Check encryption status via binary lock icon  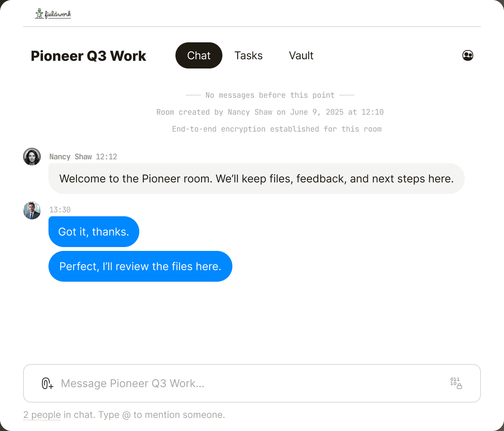click(456, 383)
